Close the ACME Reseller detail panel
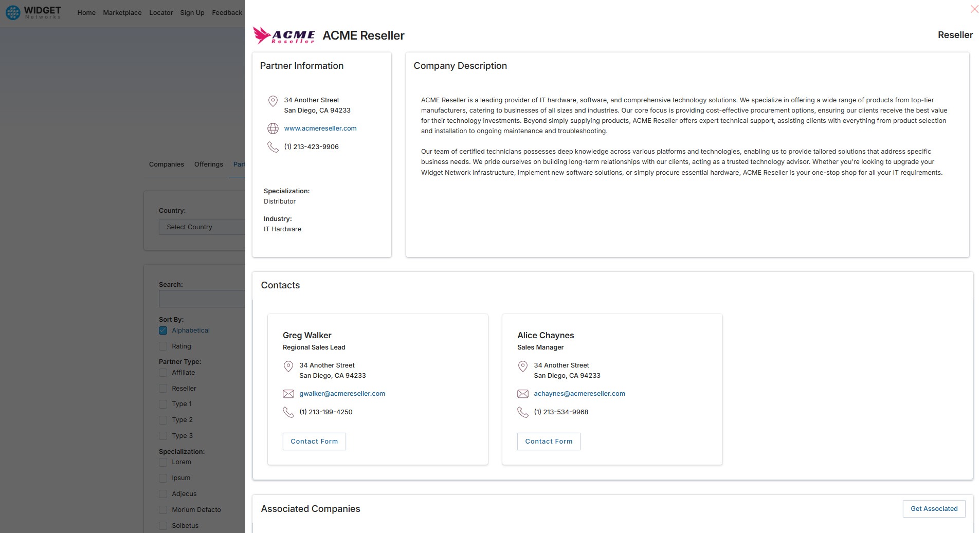Screen dimensions: 980x533 (974, 9)
